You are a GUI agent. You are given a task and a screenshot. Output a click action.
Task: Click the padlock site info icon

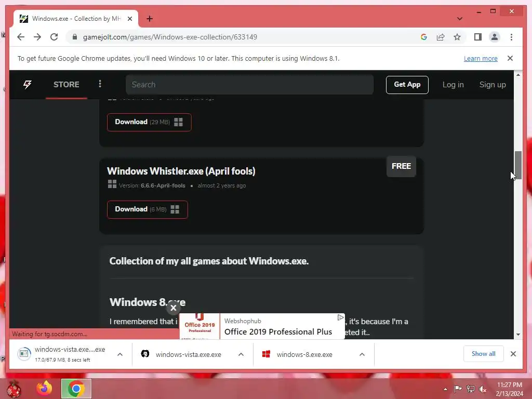click(75, 37)
